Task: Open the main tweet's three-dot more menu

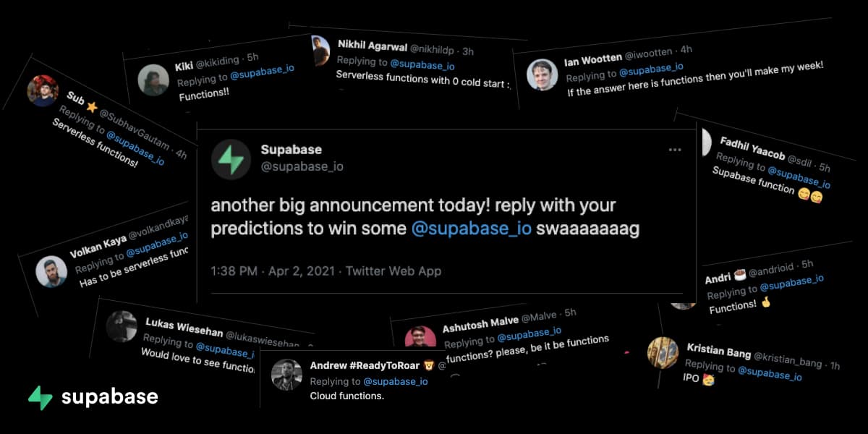Action: click(674, 150)
